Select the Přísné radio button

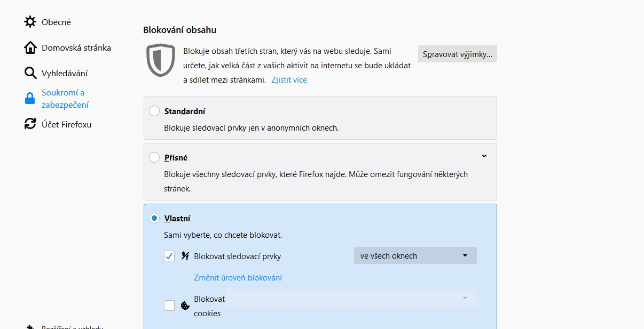coord(154,157)
